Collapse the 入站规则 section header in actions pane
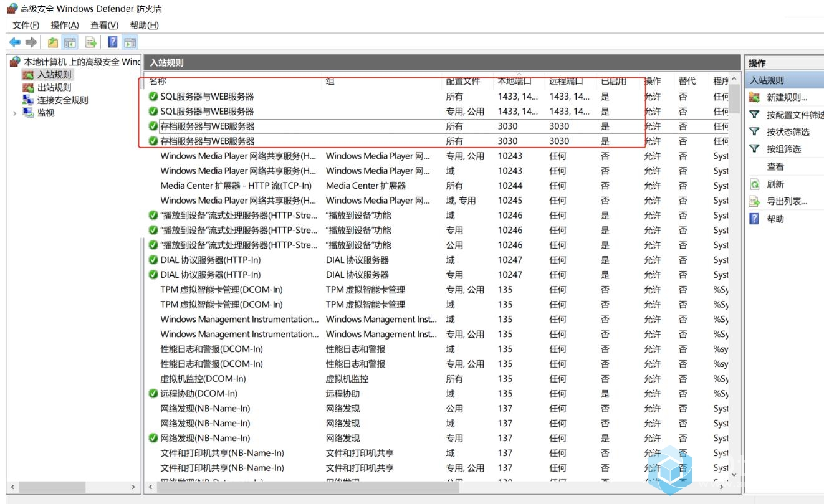824x504 pixels. click(x=785, y=80)
